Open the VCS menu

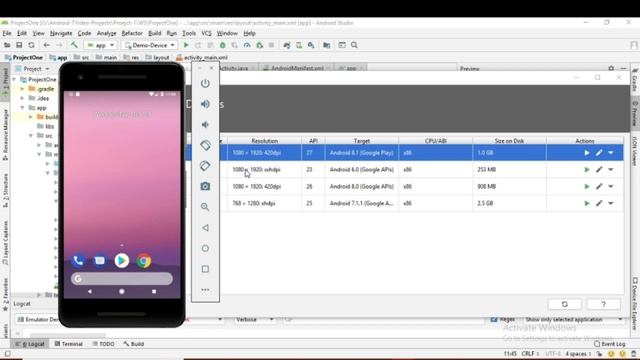[x=206, y=33]
